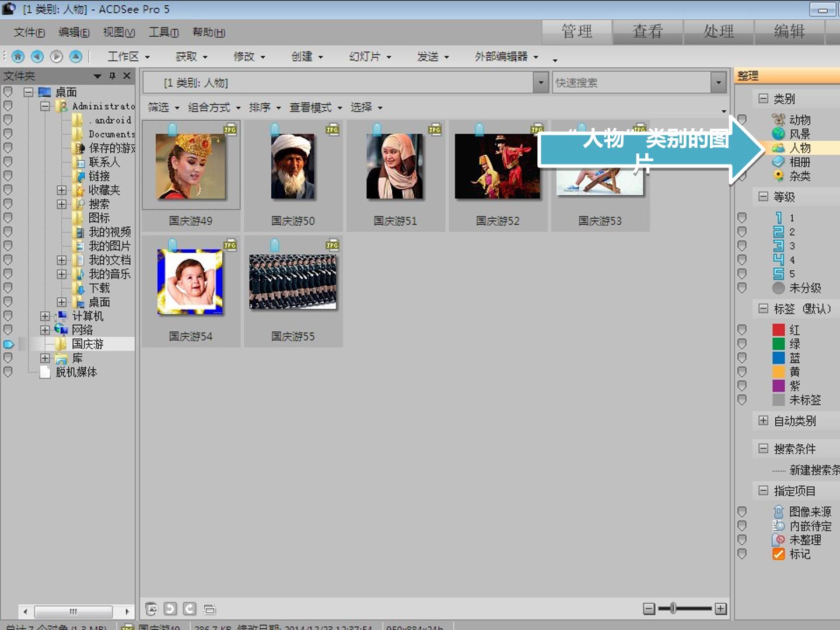Toggle the selection marker beside 动物 category
The height and width of the screenshot is (630, 840).
coord(742,120)
